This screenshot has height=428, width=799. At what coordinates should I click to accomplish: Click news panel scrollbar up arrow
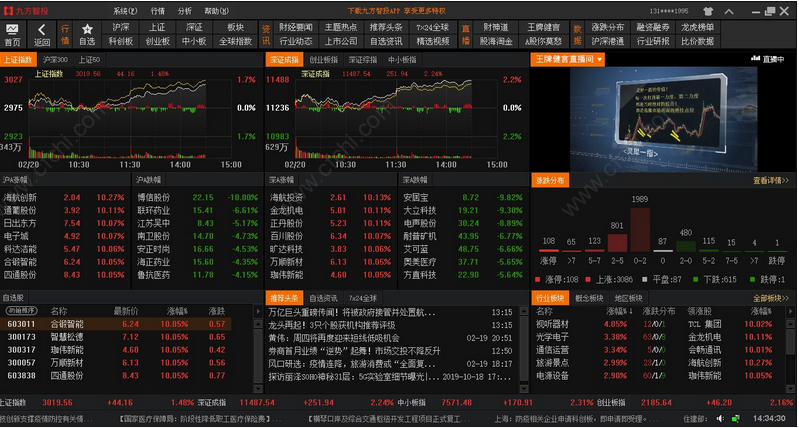pos(523,311)
